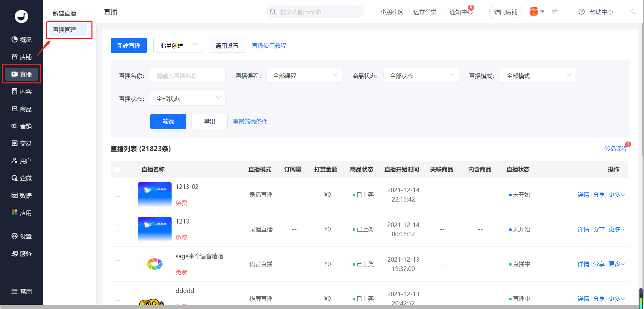This screenshot has height=309, width=644.
Task: Open the 1213 live thumbnail
Action: [x=155, y=229]
